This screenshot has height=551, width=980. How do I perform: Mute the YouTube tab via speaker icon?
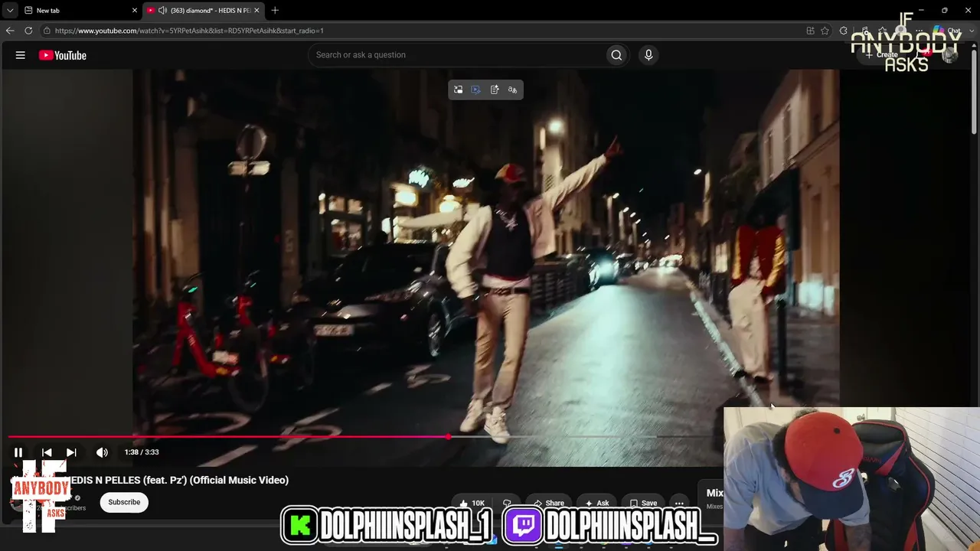[162, 11]
